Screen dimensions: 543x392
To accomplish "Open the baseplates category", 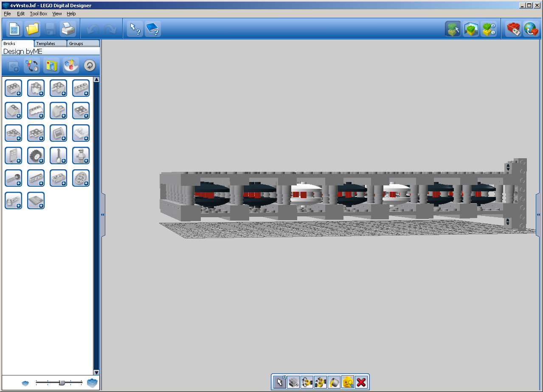I will tap(36, 201).
